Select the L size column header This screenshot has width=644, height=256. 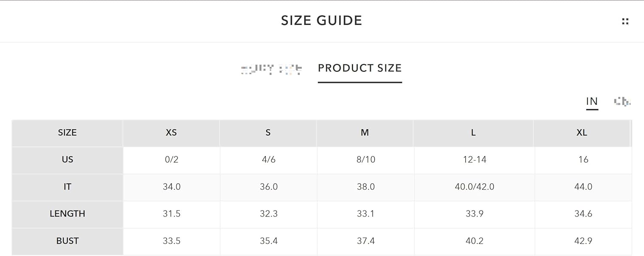click(474, 133)
